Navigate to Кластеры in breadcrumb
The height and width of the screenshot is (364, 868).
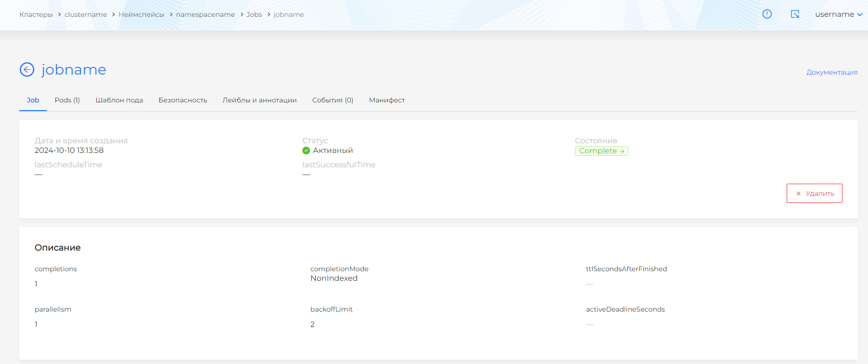pyautogui.click(x=36, y=14)
